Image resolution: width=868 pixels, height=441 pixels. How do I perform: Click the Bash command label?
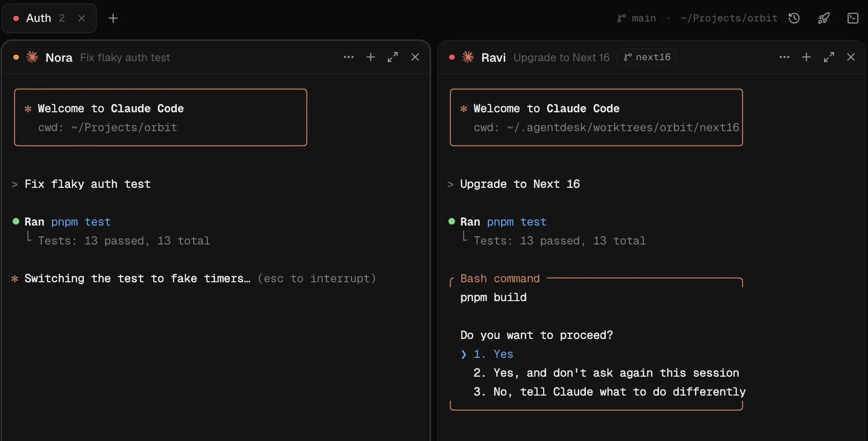click(x=500, y=279)
